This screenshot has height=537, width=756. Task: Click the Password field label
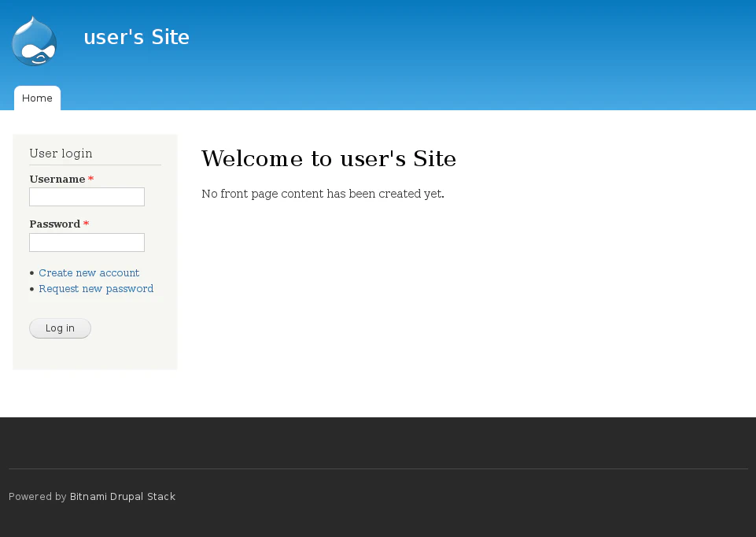[x=54, y=224]
